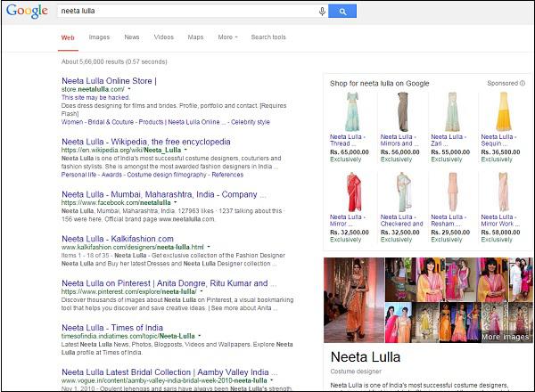
Task: Expand arrow next to store.neetalulla.com URL
Action: click(129, 89)
